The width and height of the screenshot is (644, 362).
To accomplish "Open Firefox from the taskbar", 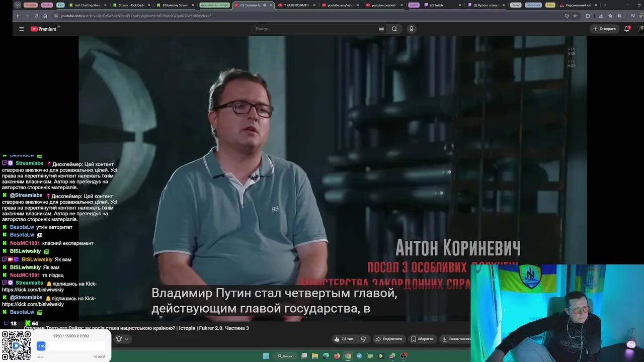I will click(x=337, y=356).
